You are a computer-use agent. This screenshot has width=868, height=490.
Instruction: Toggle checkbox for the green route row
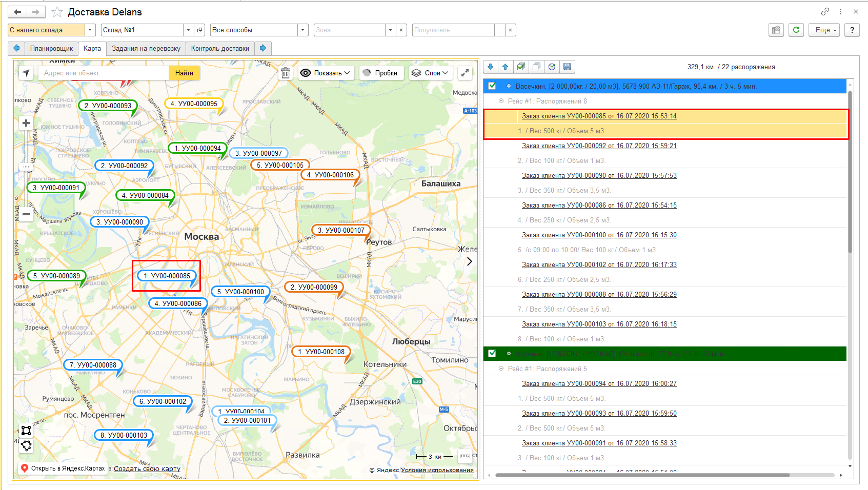tap(492, 353)
